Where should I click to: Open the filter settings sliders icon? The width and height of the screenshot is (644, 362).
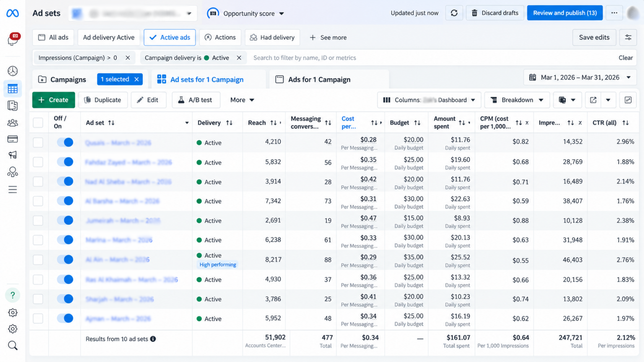(628, 38)
